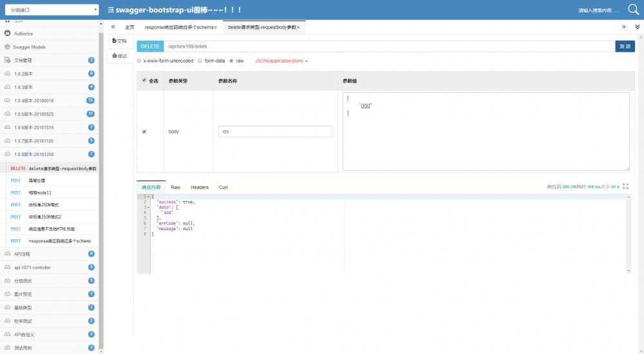Viewport: 644px width, 354px height.
Task: Click the 文档管理 document icon
Action: tap(7, 60)
